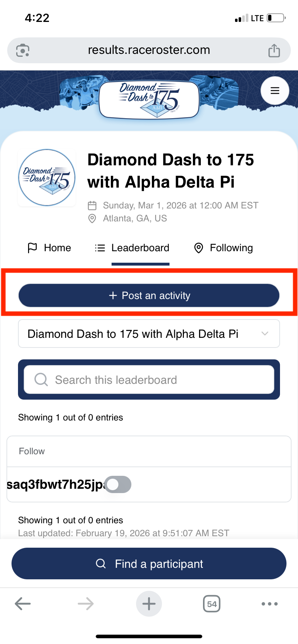
Task: Click the chevron on the event selector
Action: pos(265,334)
